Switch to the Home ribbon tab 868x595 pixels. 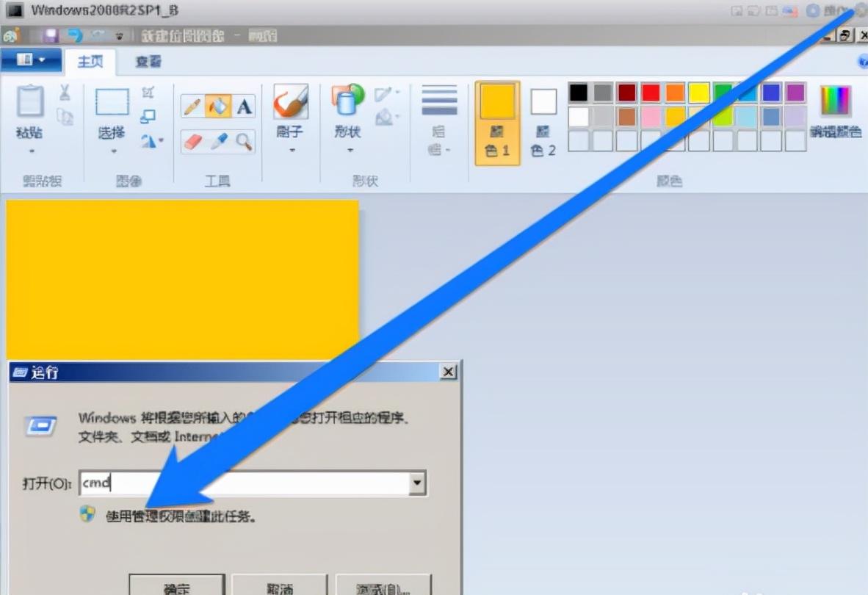pos(90,62)
